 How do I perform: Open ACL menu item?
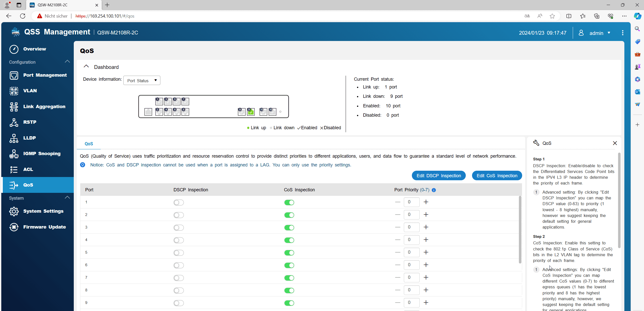(28, 169)
